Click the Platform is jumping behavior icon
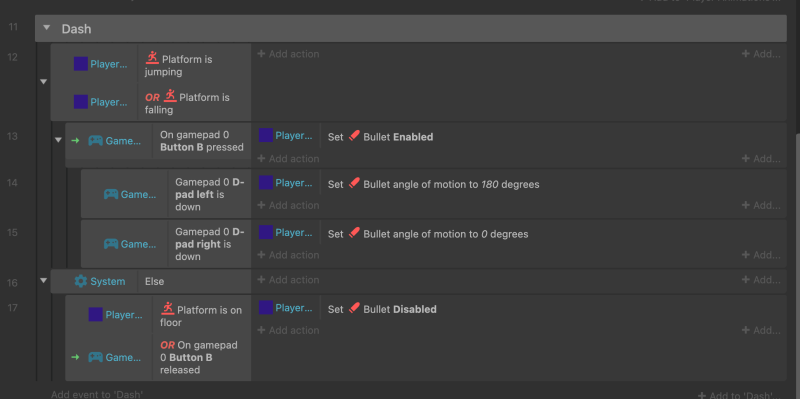The height and width of the screenshot is (399, 800). click(152, 58)
